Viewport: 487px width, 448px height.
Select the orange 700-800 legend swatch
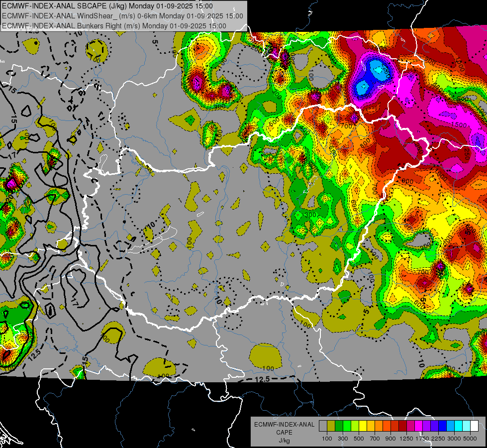click(379, 426)
